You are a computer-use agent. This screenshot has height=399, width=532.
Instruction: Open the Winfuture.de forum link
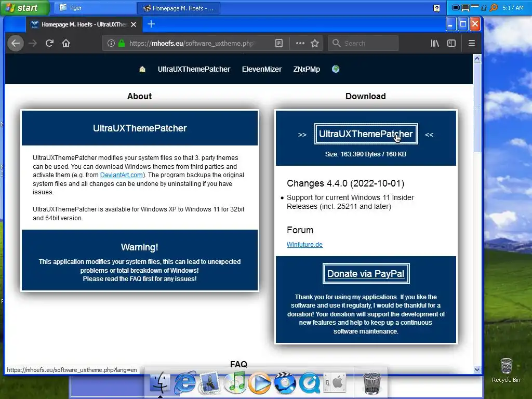click(x=304, y=245)
